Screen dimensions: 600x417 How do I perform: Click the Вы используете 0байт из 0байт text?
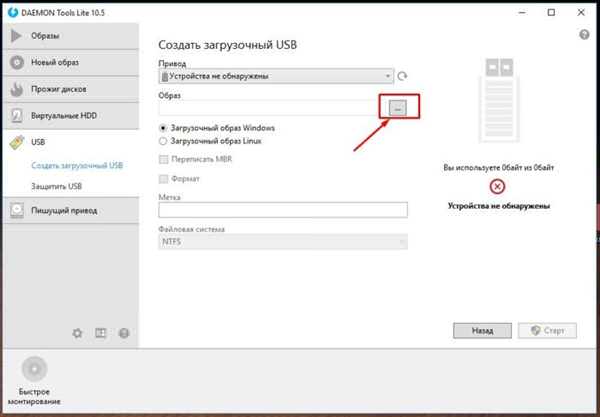499,168
